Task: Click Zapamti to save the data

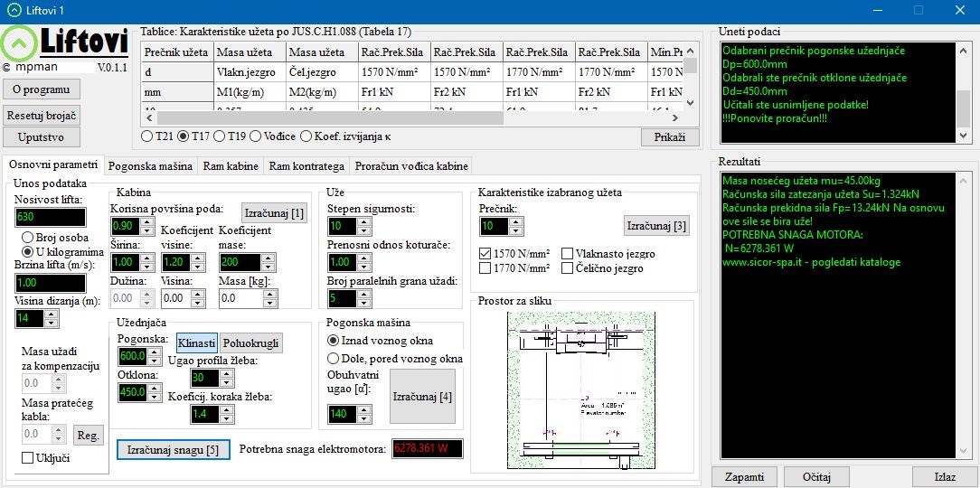Action: pyautogui.click(x=744, y=477)
